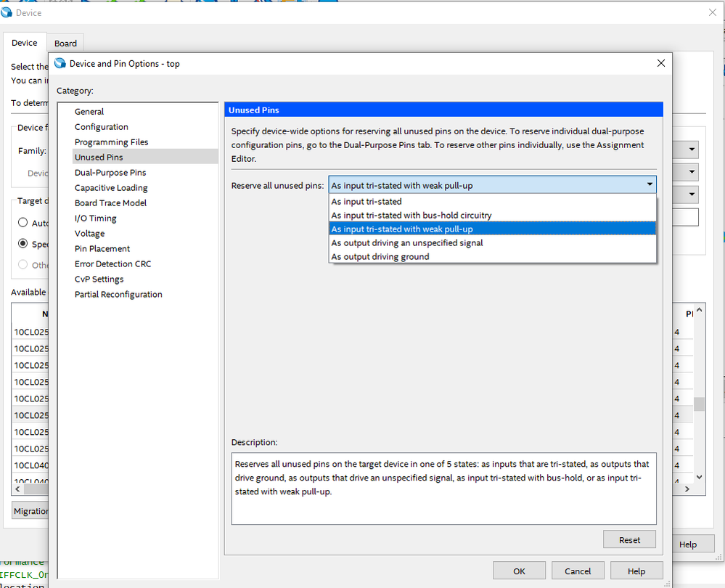The image size is (725, 588).
Task: Select the Other target device radio button
Action: (x=22, y=265)
